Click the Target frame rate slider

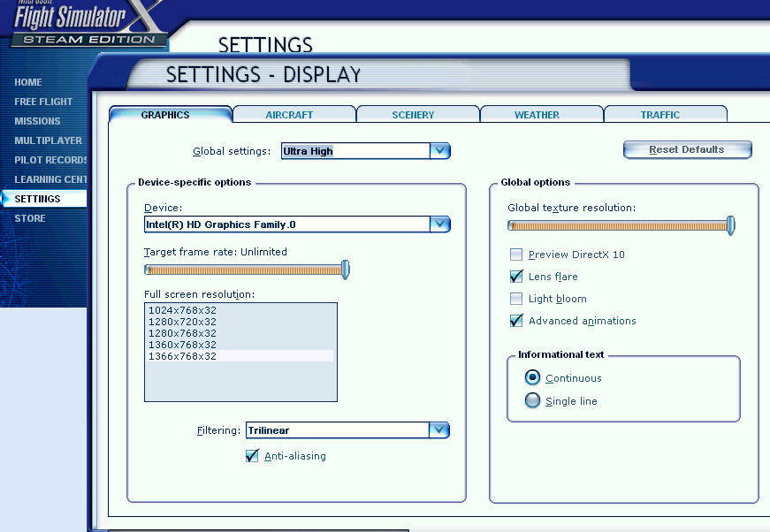246,270
